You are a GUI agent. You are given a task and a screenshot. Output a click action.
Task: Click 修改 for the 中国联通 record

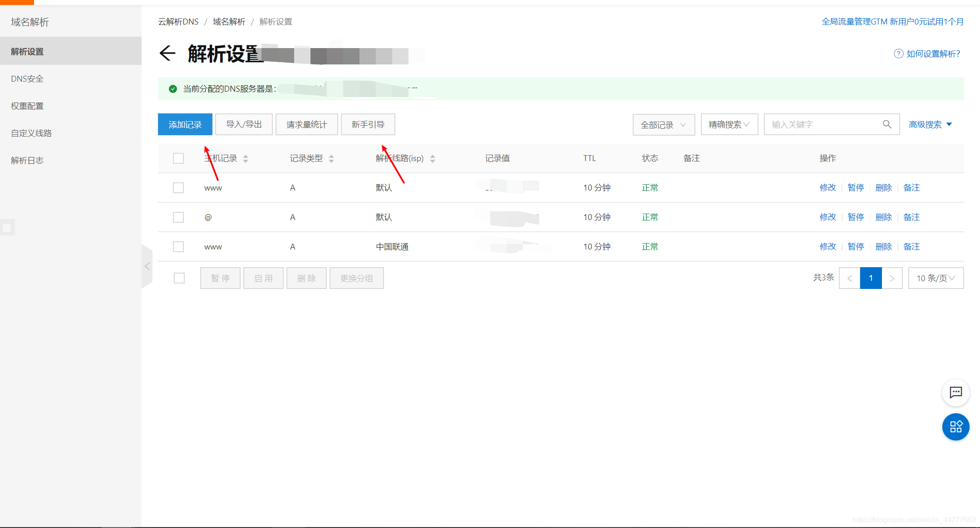point(828,247)
